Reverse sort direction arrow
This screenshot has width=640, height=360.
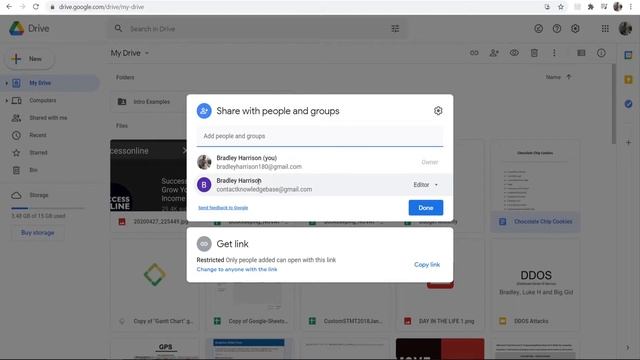(569, 77)
